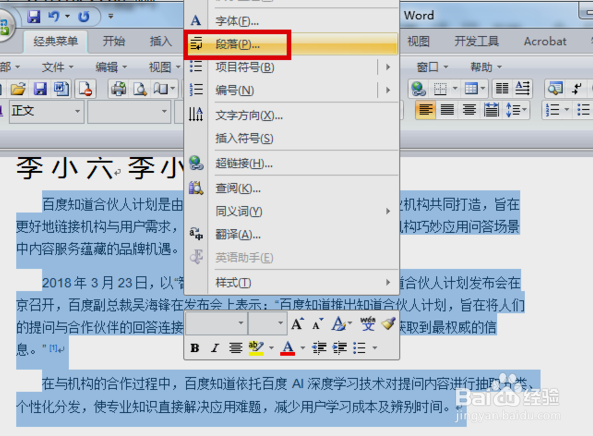593x436 pixels.
Task: Toggle justify alignment in paragraph toolbar
Action: 447,110
